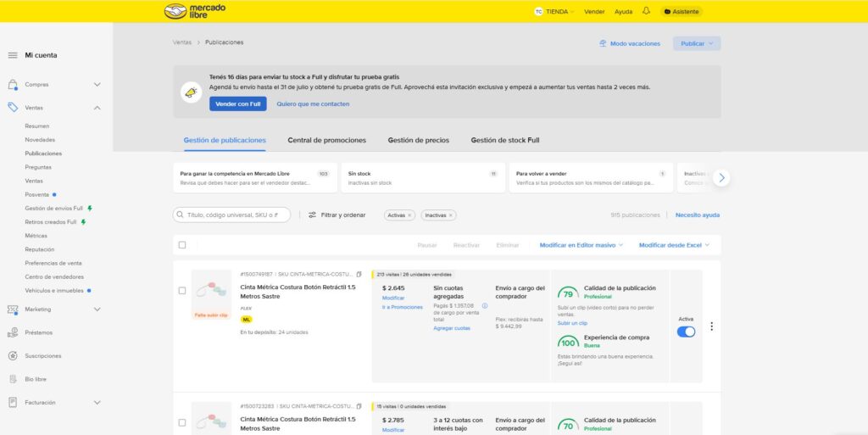Turn off the Activa switch

(686, 332)
